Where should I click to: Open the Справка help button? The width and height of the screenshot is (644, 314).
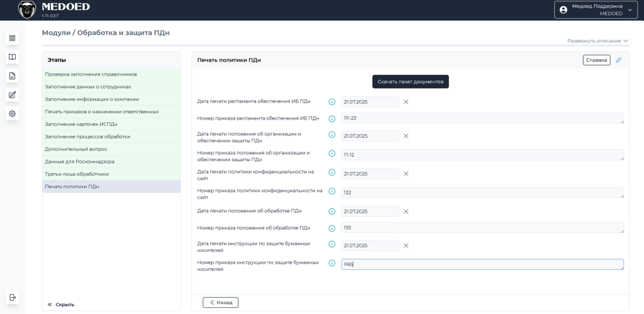tap(596, 60)
